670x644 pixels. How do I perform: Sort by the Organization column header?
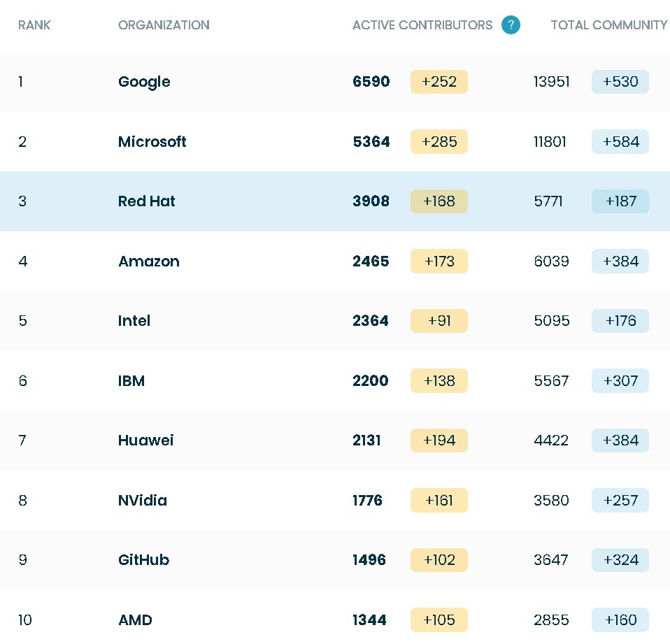164,25
